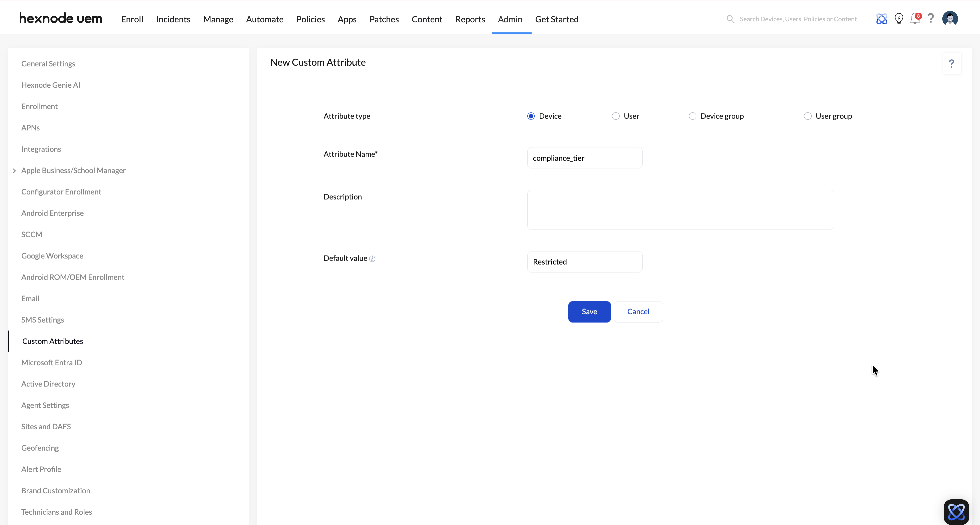Expand Apple Business/School Manager section
This screenshot has height=525, width=980.
tap(14, 170)
